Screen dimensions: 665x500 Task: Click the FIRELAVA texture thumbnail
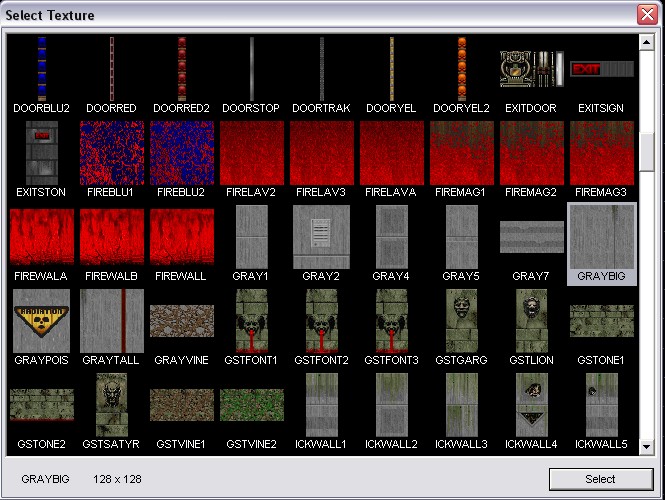(392, 153)
